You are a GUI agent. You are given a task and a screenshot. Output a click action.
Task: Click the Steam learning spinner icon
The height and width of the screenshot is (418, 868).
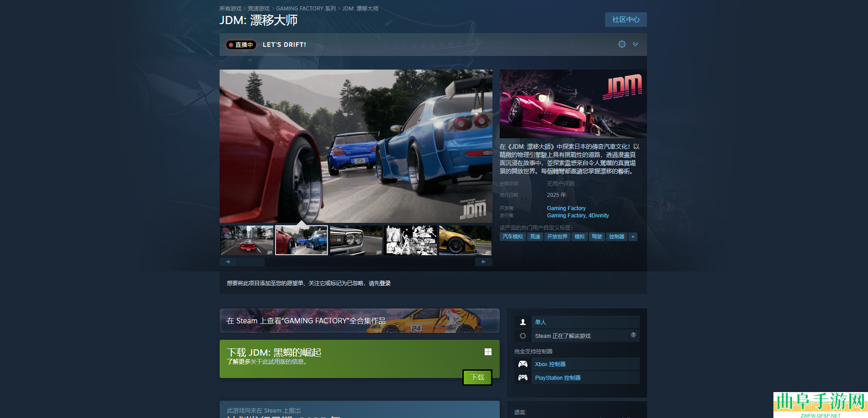coord(523,336)
